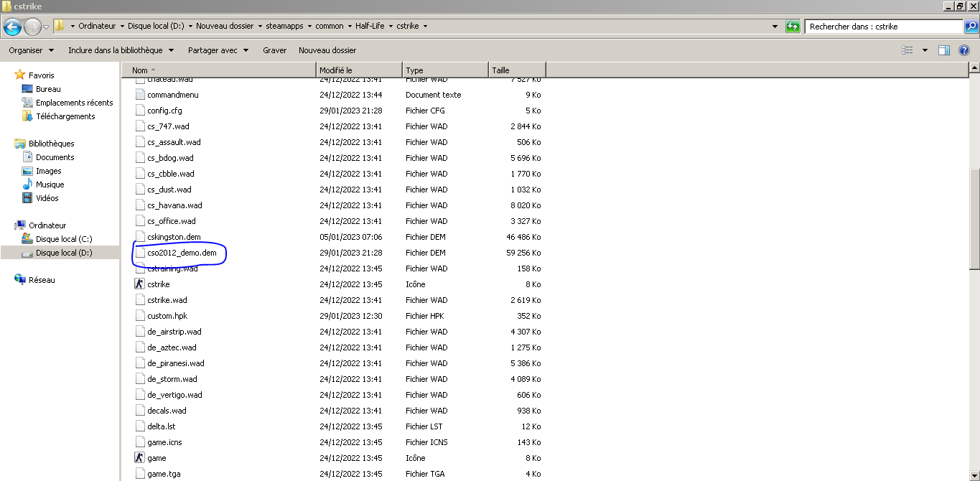
Task: Click Partager avec menu
Action: [x=218, y=50]
